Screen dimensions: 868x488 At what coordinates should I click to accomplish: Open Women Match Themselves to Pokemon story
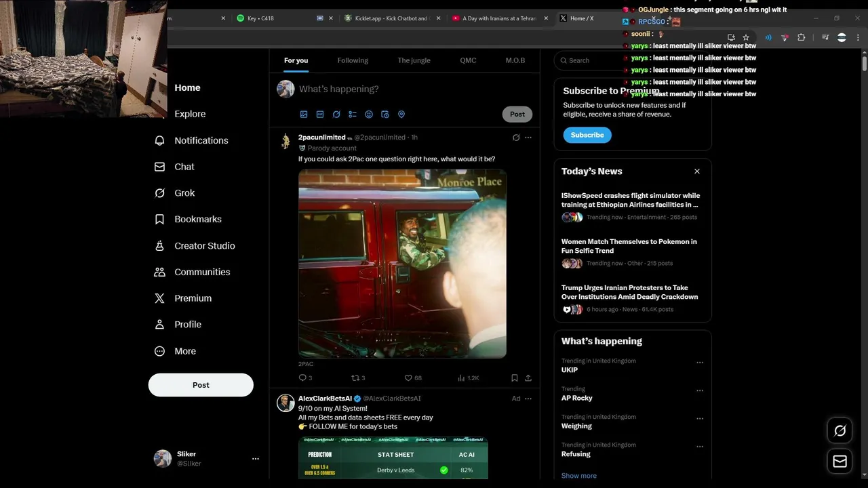tap(629, 246)
